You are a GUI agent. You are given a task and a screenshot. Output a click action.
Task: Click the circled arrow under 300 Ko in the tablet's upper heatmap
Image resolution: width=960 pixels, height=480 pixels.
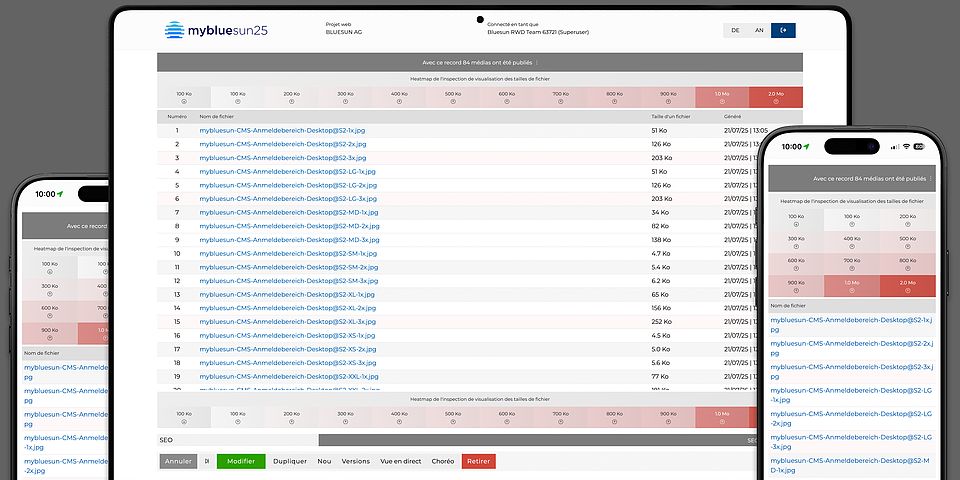pos(345,102)
